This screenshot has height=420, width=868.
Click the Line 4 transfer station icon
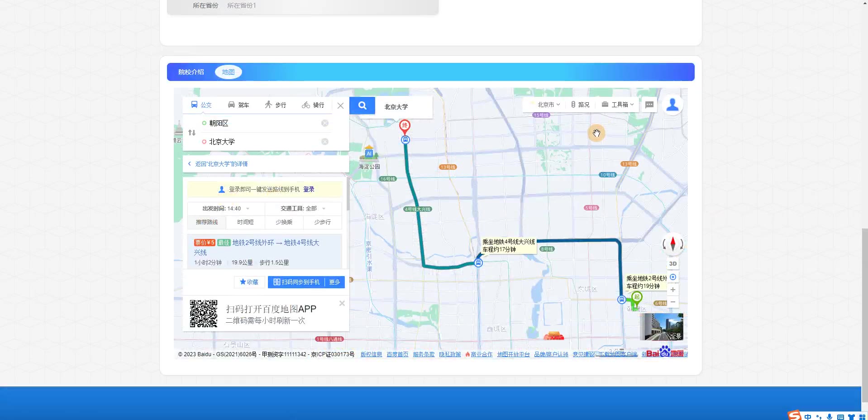coord(478,263)
